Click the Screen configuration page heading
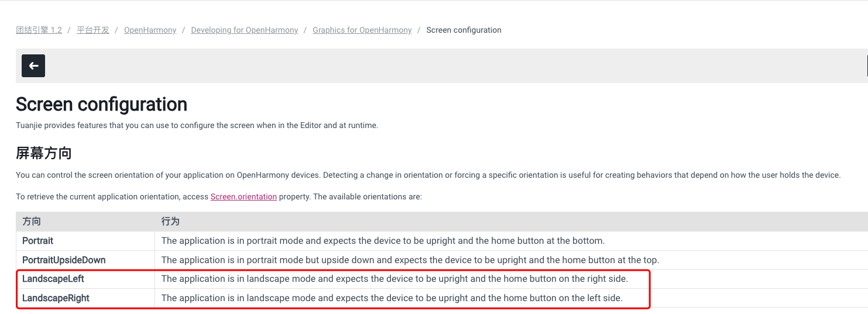This screenshot has height=314, width=868. tap(101, 104)
